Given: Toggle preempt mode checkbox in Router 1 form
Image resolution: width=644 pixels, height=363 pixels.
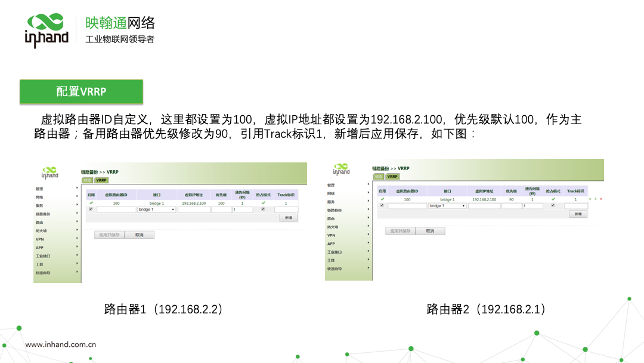Looking at the screenshot, I should pos(263,210).
